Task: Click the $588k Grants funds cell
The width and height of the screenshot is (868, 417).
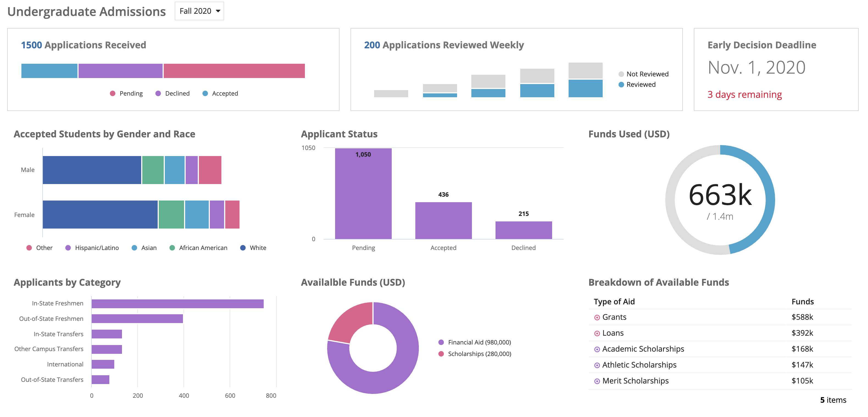Action: tap(802, 317)
